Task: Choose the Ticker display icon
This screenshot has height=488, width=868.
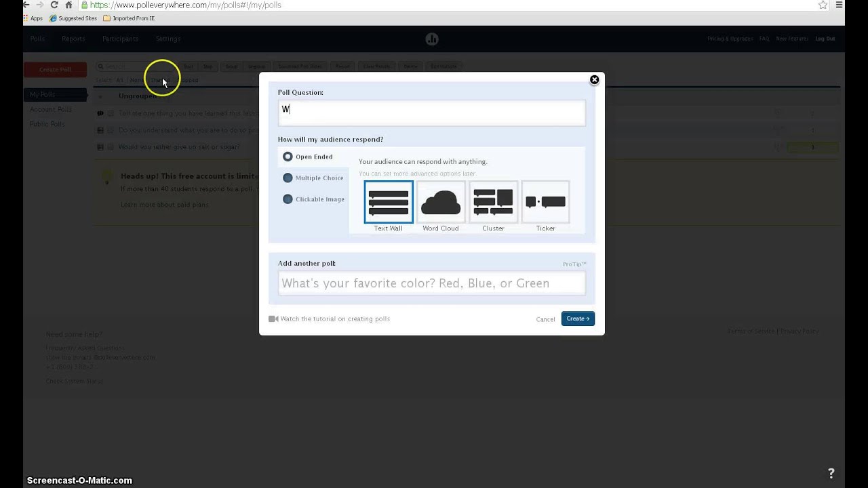Action: tap(545, 202)
